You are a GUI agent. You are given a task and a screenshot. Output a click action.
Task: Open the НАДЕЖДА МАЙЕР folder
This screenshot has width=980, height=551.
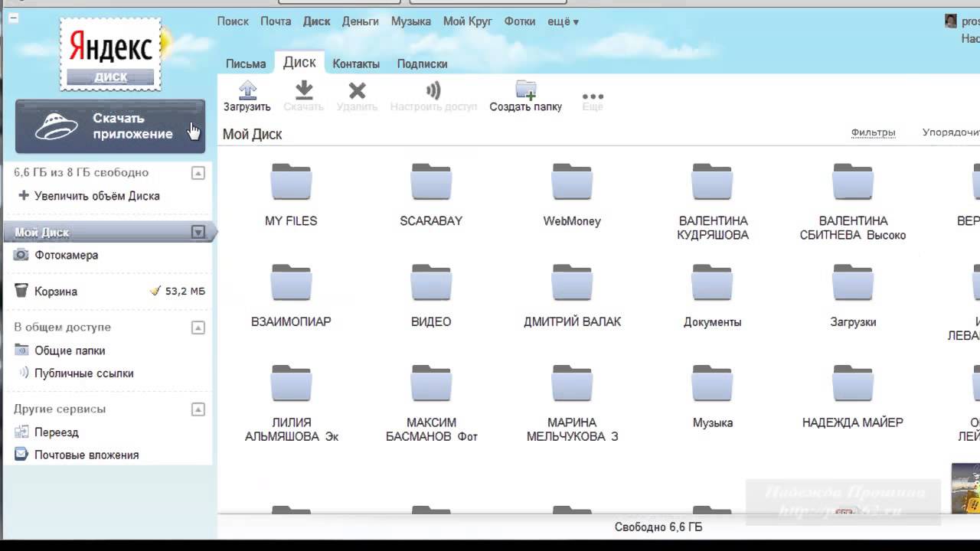(x=853, y=383)
